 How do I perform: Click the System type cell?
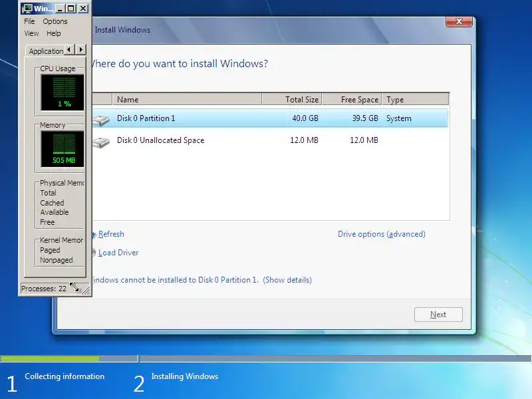398,118
